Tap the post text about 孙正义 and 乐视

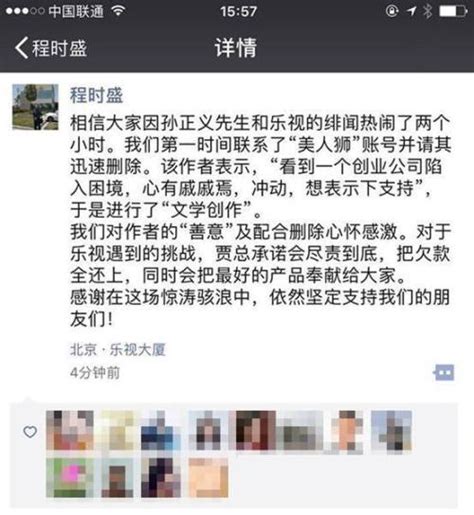(260, 221)
